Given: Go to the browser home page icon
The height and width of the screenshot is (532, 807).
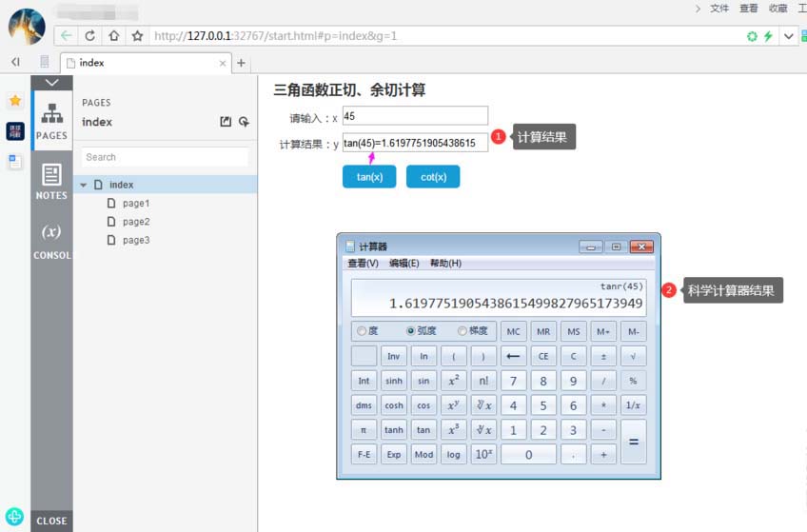Looking at the screenshot, I should (114, 36).
